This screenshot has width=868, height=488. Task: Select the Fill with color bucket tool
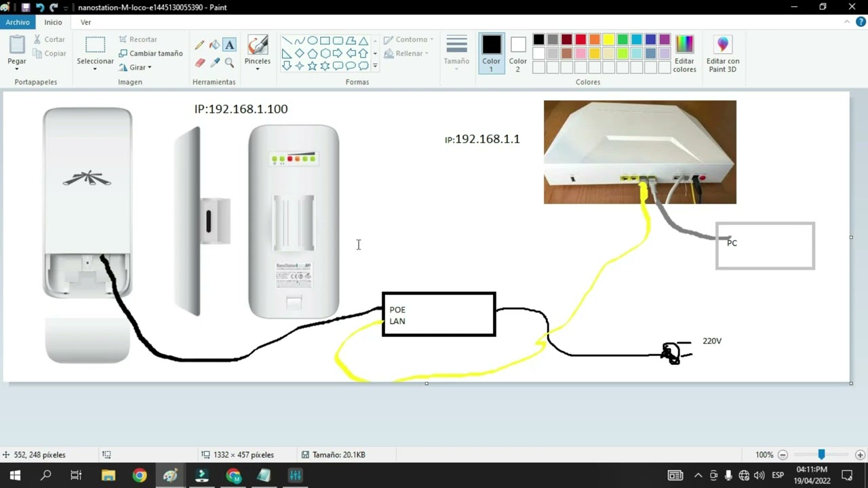click(x=214, y=45)
